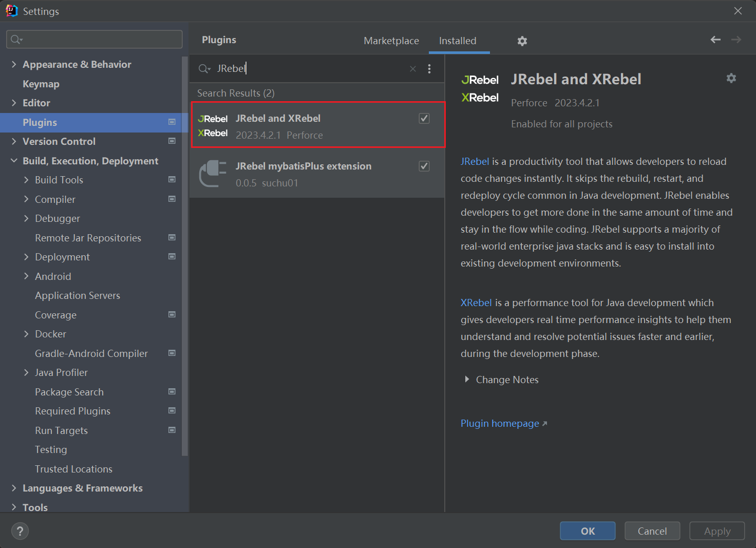Screen dimensions: 756x548
Task: Click the settings tree vertical scrollbar
Action: (185, 257)
